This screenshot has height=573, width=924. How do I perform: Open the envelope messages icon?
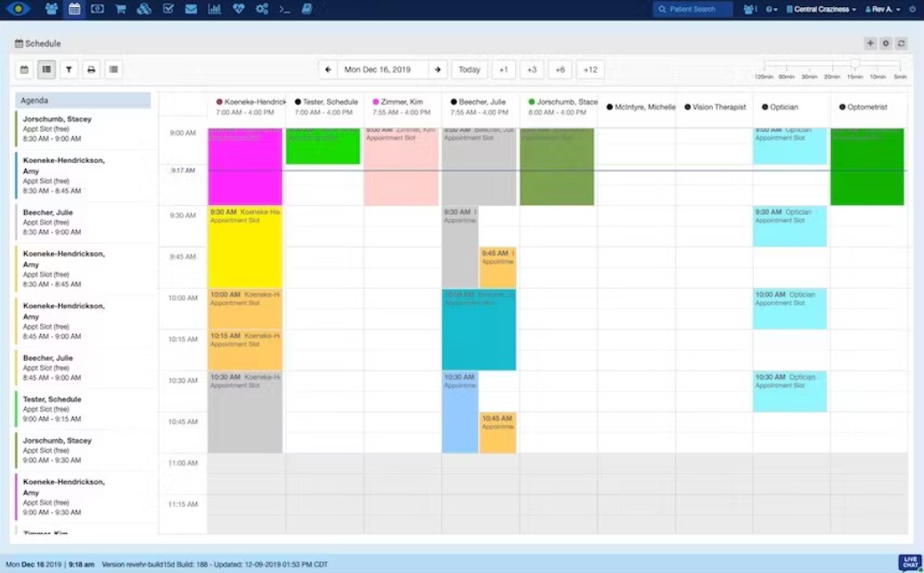[191, 9]
